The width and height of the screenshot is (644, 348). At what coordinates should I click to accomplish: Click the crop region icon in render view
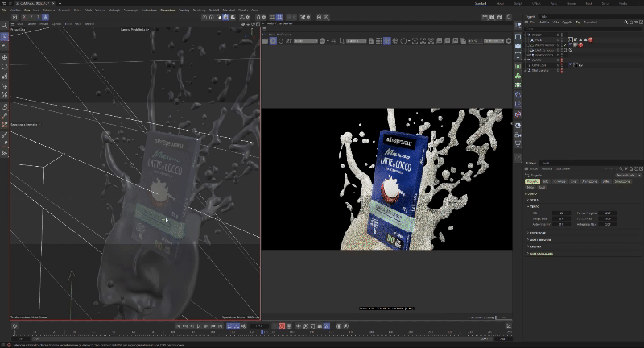coord(341,41)
